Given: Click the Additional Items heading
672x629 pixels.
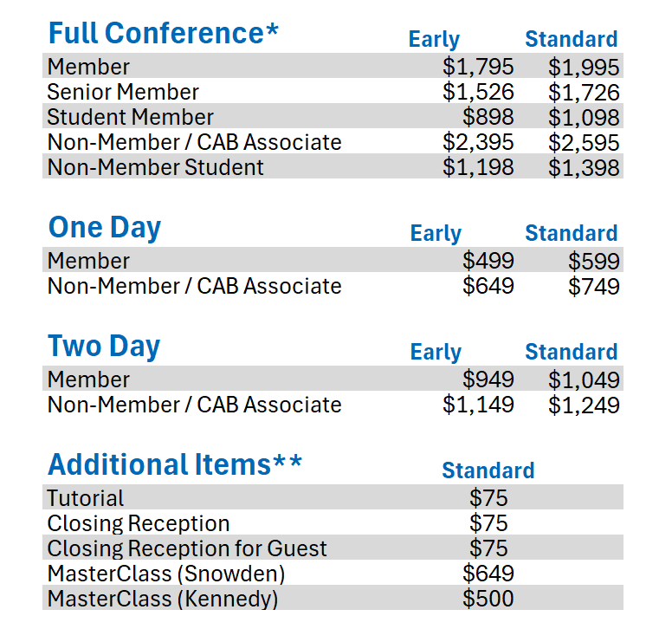Looking at the screenshot, I should (x=175, y=464).
